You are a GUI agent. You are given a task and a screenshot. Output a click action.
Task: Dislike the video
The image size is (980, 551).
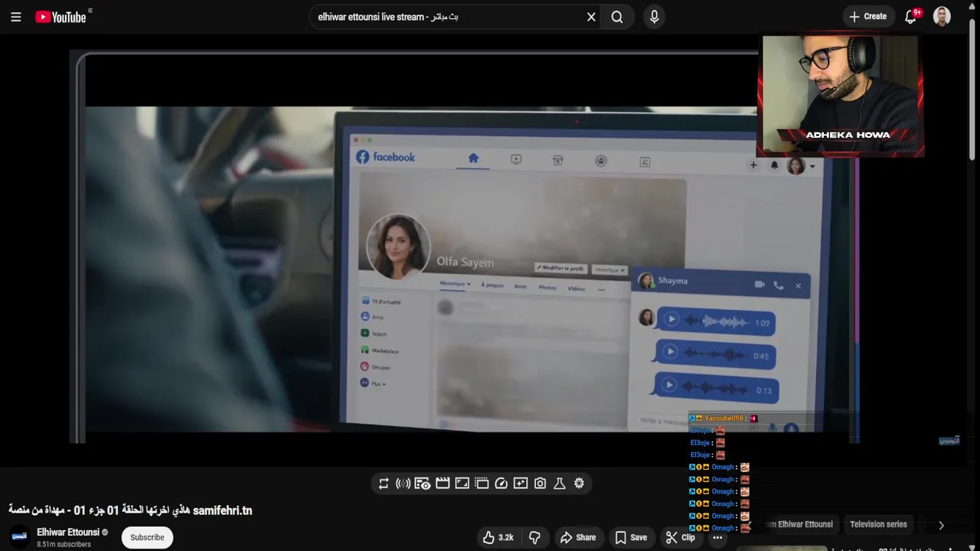tap(535, 537)
